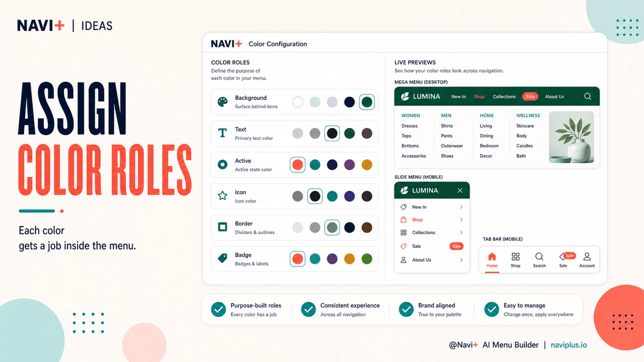Select the amber Active swatch

(x=367, y=164)
